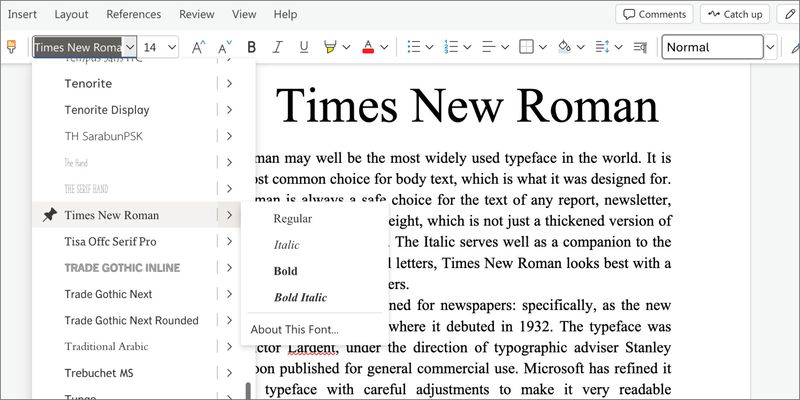Choose Bold style in the submenu
Screen dimensions: 800x400
285,271
